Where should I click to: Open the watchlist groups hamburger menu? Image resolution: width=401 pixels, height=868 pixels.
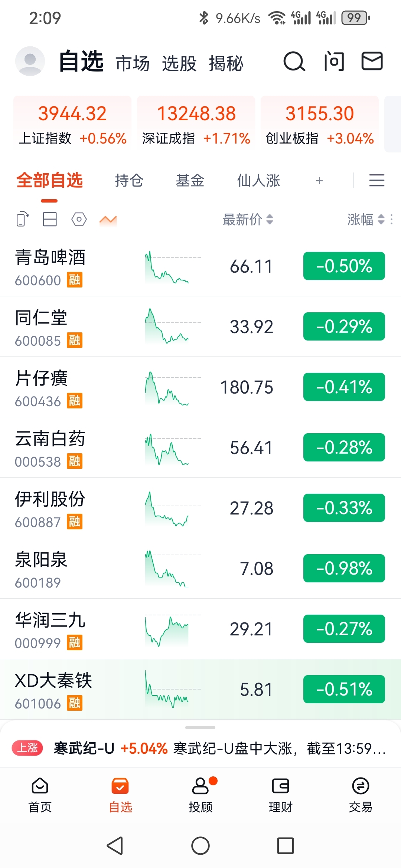pyautogui.click(x=376, y=181)
